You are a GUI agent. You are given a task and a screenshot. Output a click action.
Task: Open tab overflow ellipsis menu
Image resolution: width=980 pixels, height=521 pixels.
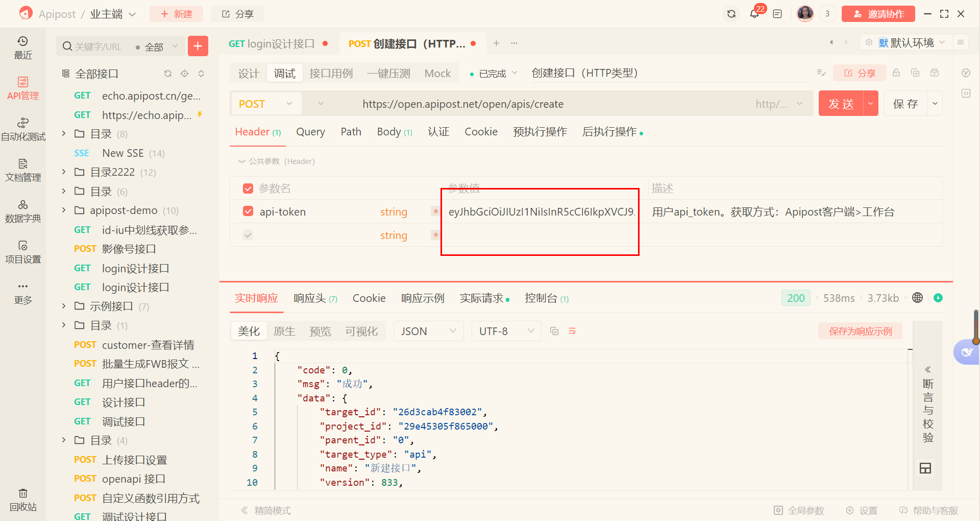pyautogui.click(x=514, y=43)
